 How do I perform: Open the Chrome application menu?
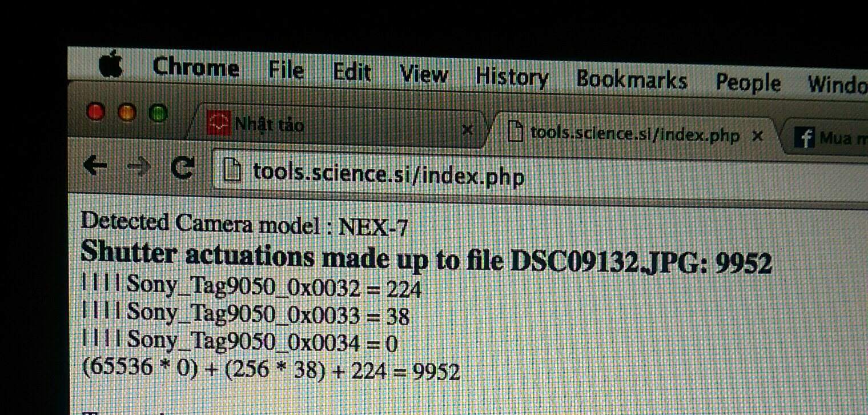coord(195,67)
